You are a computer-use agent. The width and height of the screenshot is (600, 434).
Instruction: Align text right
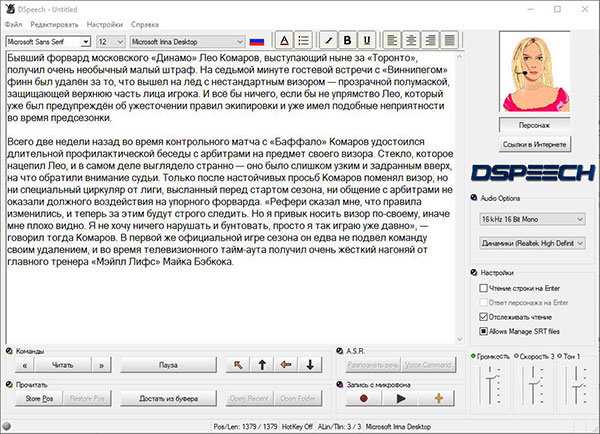click(x=430, y=40)
